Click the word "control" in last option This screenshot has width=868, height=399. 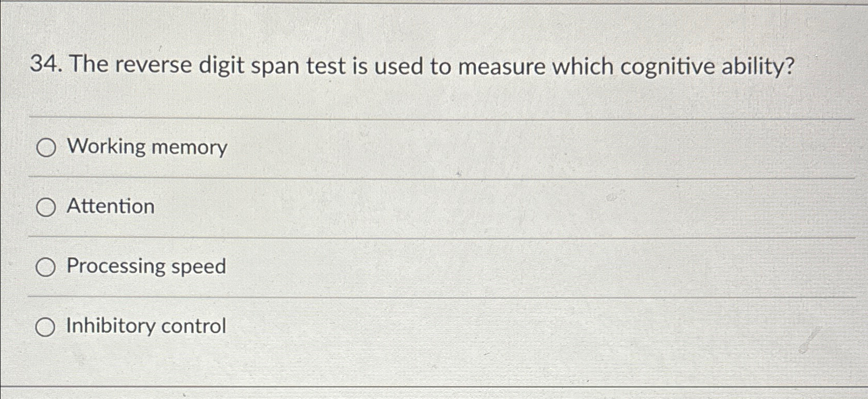click(x=194, y=326)
